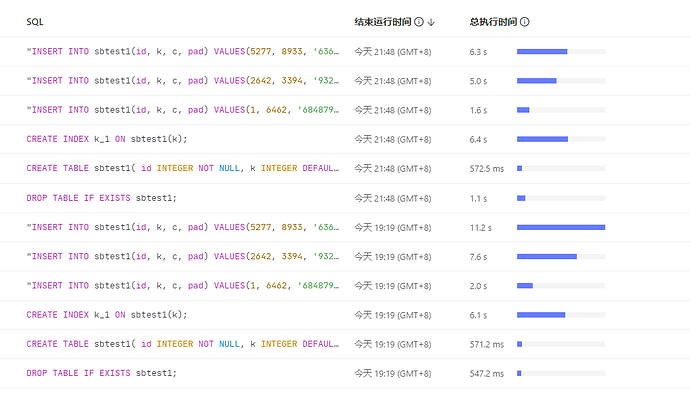
Task: Open the INSERT VALUES(1, 6462 statement taking 2.0 s
Action: pyautogui.click(x=183, y=286)
